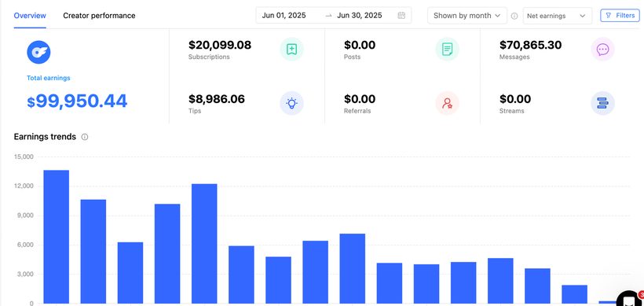
Task: Click the Total earnings label
Action: click(49, 78)
